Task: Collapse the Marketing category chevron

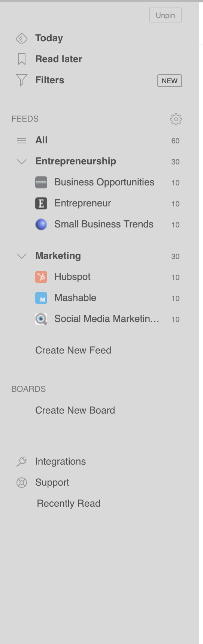Action: click(x=22, y=256)
